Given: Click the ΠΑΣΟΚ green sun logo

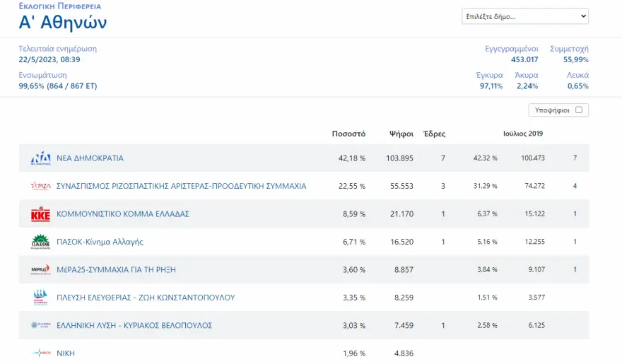Looking at the screenshot, I should click(40, 242).
